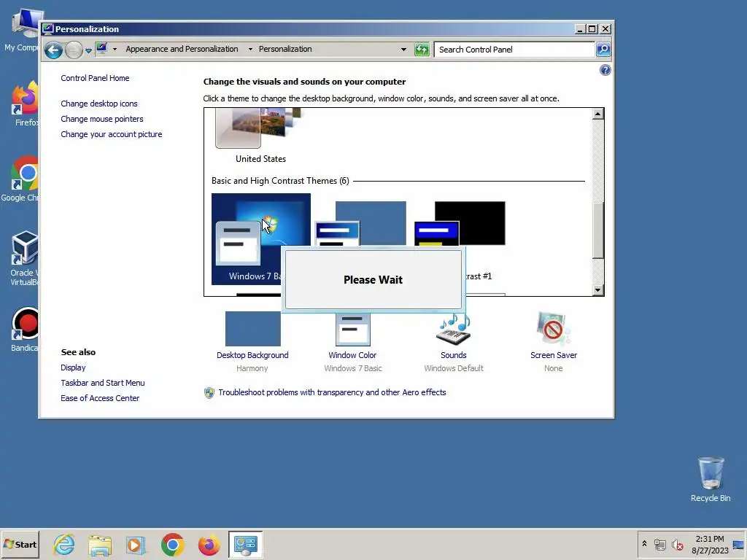747x560 pixels.
Task: Click the Desktop Background link text
Action: click(252, 355)
